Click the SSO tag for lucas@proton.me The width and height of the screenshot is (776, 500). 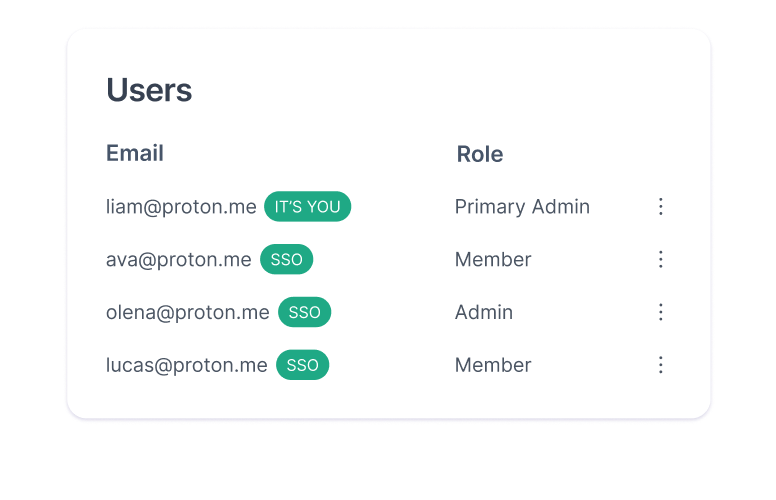tap(302, 365)
